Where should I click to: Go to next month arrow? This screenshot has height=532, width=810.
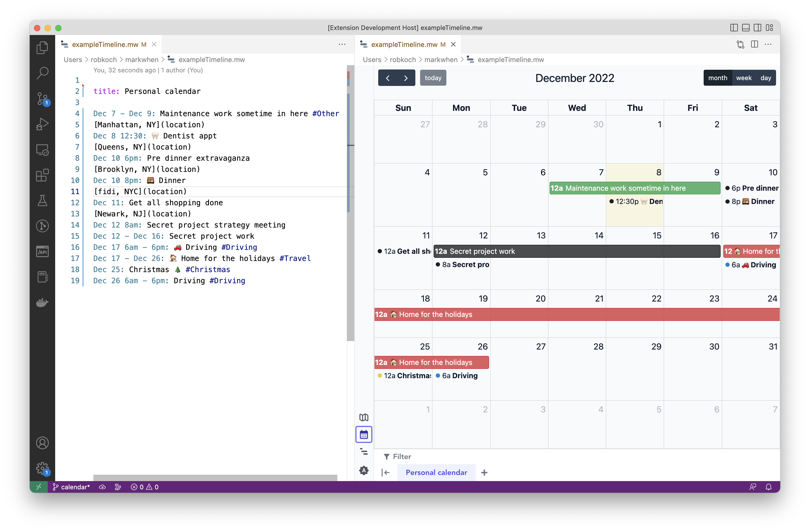click(406, 78)
